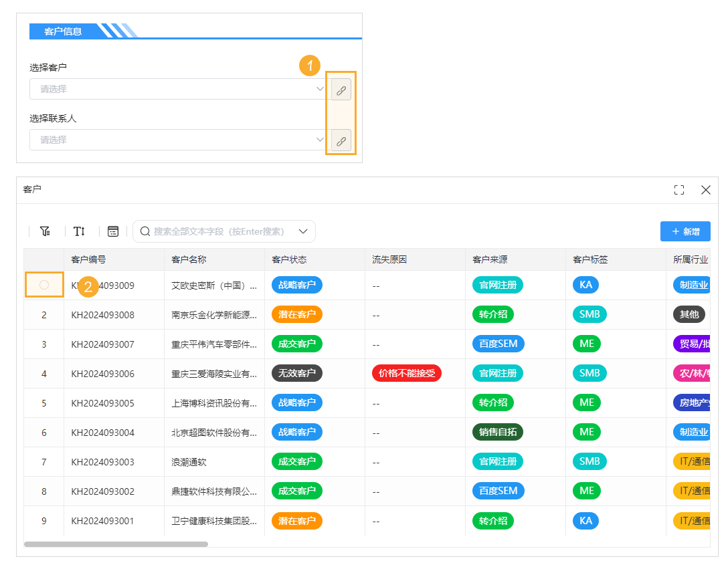Click the 客户编号 column header
The height and width of the screenshot is (573, 728).
coord(90,260)
